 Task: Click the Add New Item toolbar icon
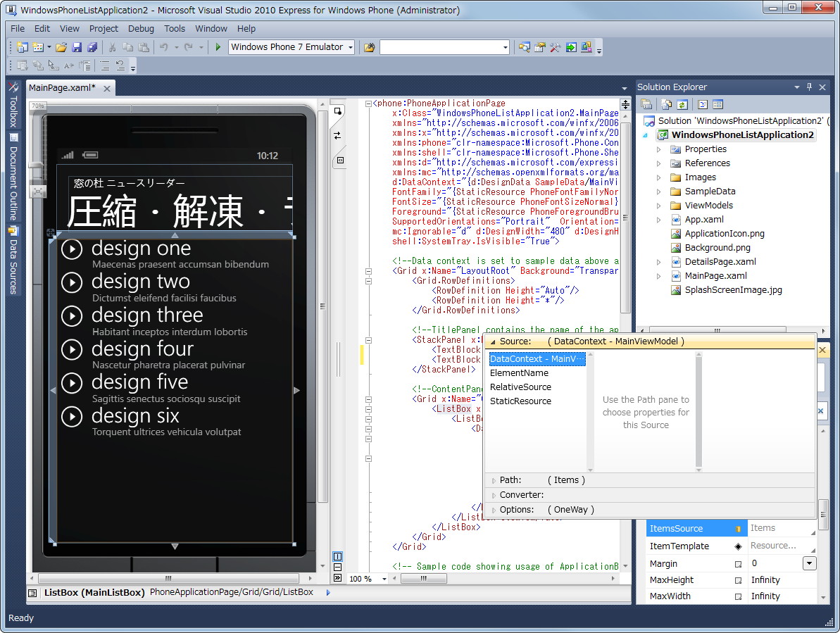pos(37,47)
